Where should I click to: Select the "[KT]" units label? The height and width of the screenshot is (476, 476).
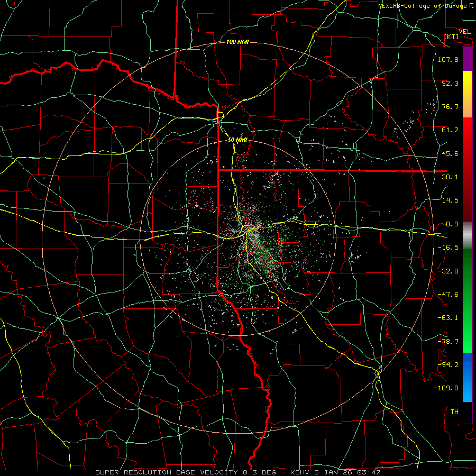click(451, 36)
